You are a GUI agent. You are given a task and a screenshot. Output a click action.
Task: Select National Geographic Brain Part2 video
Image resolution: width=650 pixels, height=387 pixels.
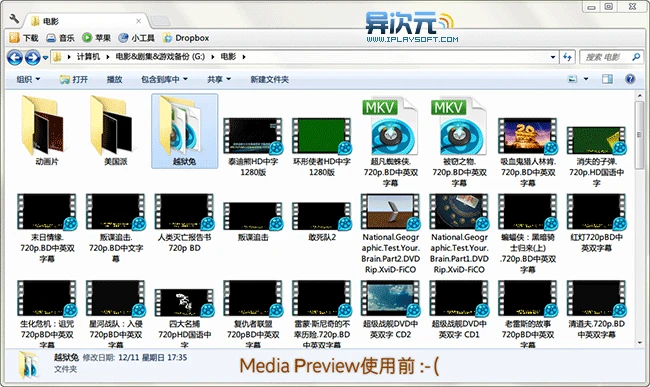coord(390,234)
